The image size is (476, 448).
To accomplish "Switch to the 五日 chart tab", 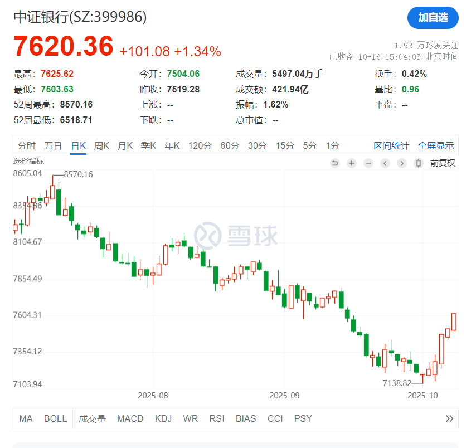I will pyautogui.click(x=53, y=145).
